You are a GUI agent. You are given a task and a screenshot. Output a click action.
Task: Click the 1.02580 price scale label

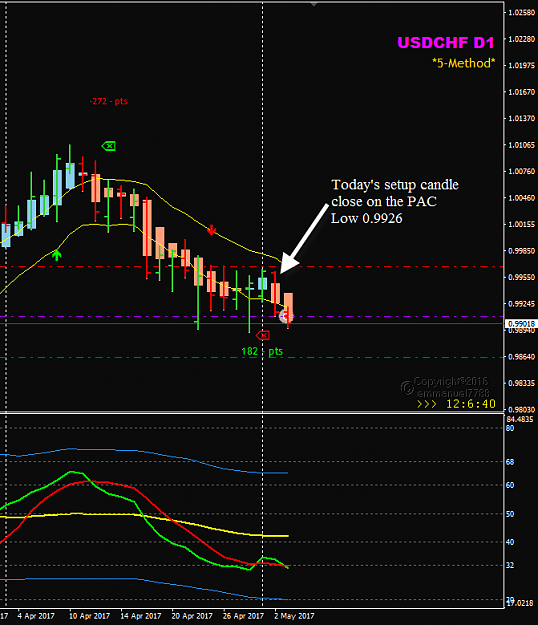(x=522, y=13)
